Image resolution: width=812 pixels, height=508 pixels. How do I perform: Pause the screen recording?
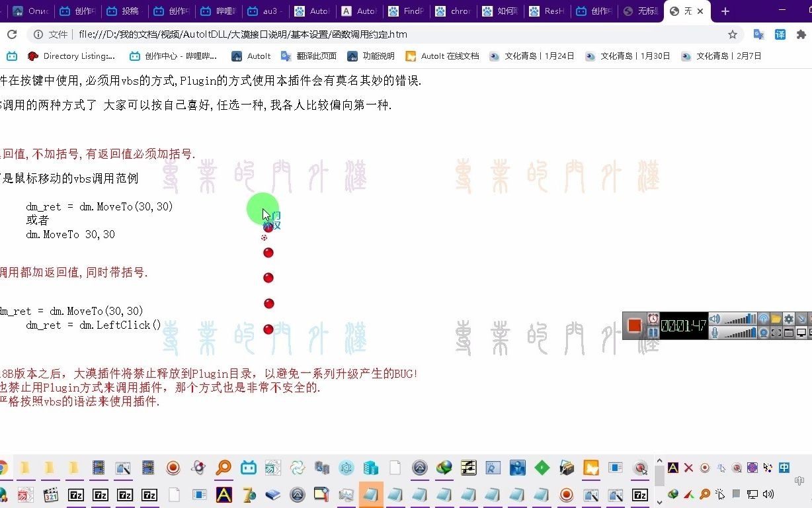[x=653, y=331]
